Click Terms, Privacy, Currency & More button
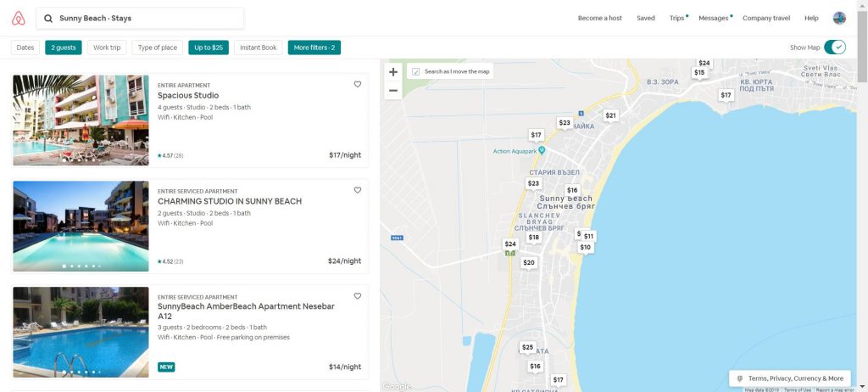This screenshot has height=392, width=868. (790, 378)
